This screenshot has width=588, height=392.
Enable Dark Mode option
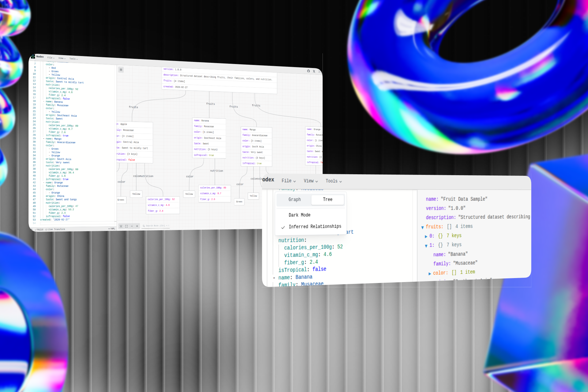pos(299,215)
